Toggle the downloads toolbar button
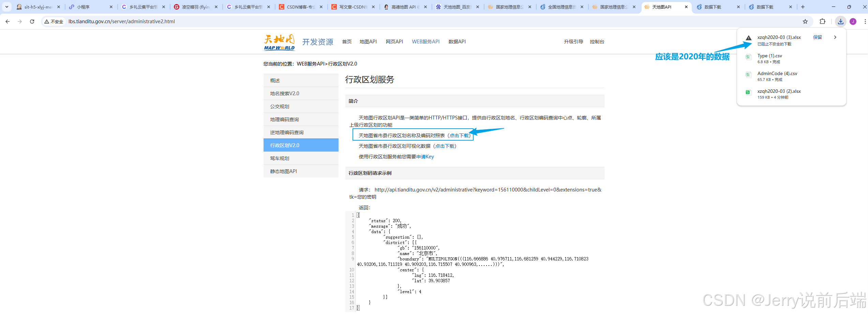Screen dimensions: 868x314 tap(841, 22)
